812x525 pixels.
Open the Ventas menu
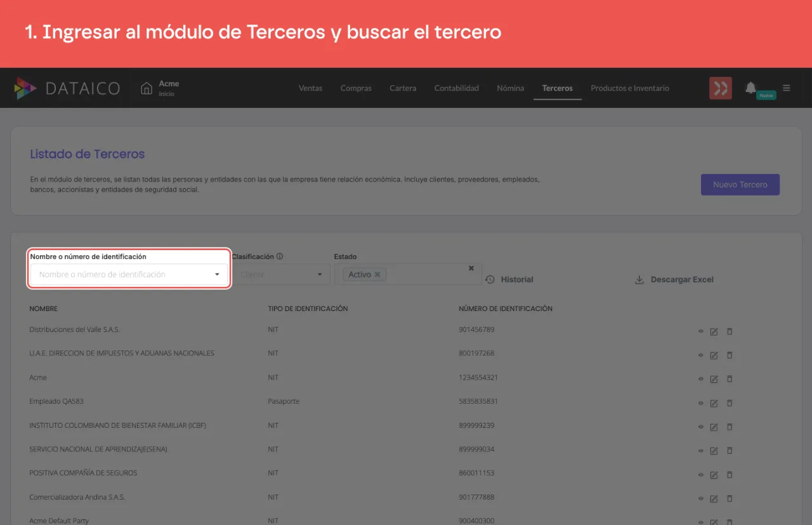pyautogui.click(x=310, y=88)
